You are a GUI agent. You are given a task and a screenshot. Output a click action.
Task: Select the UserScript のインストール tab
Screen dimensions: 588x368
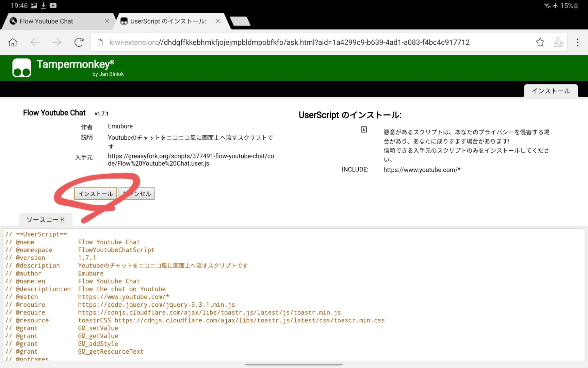168,21
